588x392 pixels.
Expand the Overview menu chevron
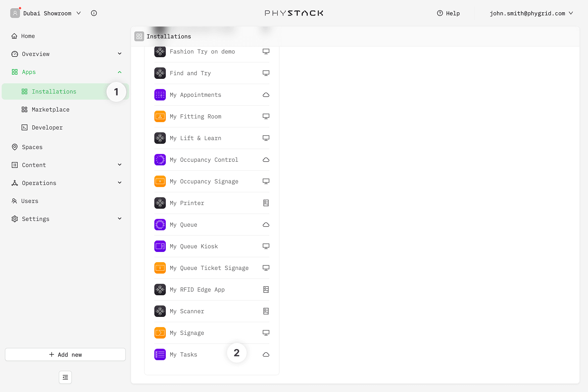click(120, 54)
